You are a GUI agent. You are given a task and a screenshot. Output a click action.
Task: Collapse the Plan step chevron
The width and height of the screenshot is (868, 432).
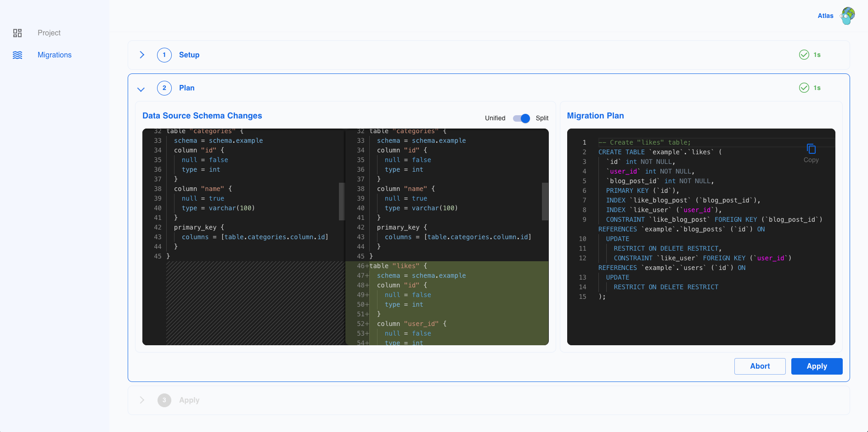pyautogui.click(x=141, y=90)
